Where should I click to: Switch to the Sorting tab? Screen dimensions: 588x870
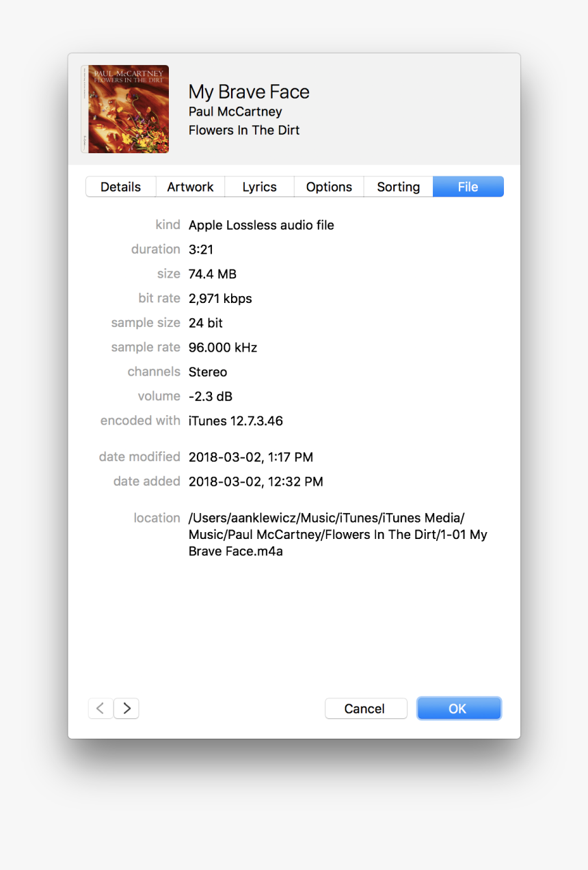(x=398, y=186)
